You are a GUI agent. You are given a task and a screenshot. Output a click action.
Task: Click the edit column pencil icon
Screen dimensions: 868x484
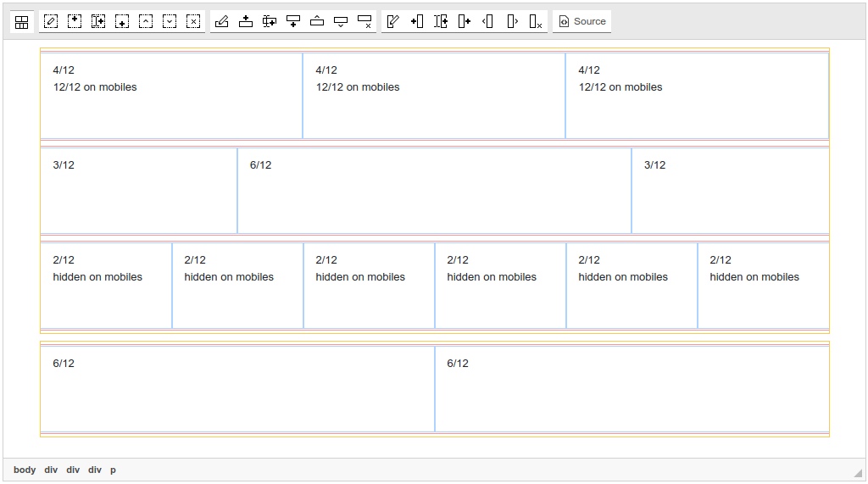click(392, 22)
